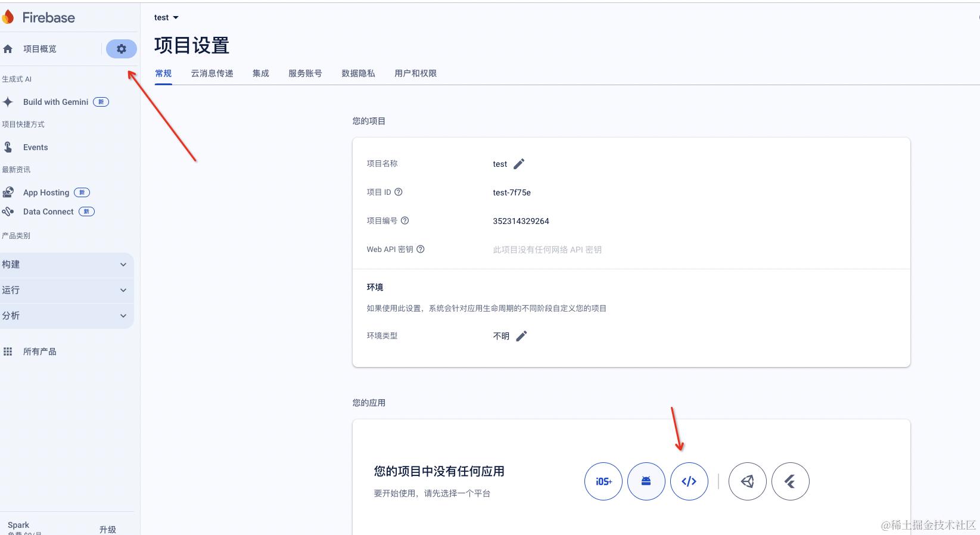
Task: Click the 此项目没有任何网络 API 密钥 placeholder text
Action: pyautogui.click(x=547, y=250)
